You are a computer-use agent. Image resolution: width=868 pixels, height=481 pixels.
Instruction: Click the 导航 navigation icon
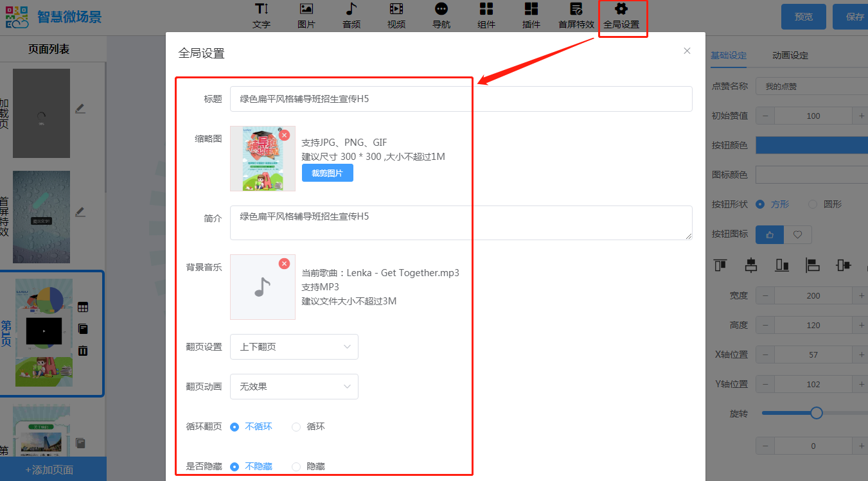[441, 15]
